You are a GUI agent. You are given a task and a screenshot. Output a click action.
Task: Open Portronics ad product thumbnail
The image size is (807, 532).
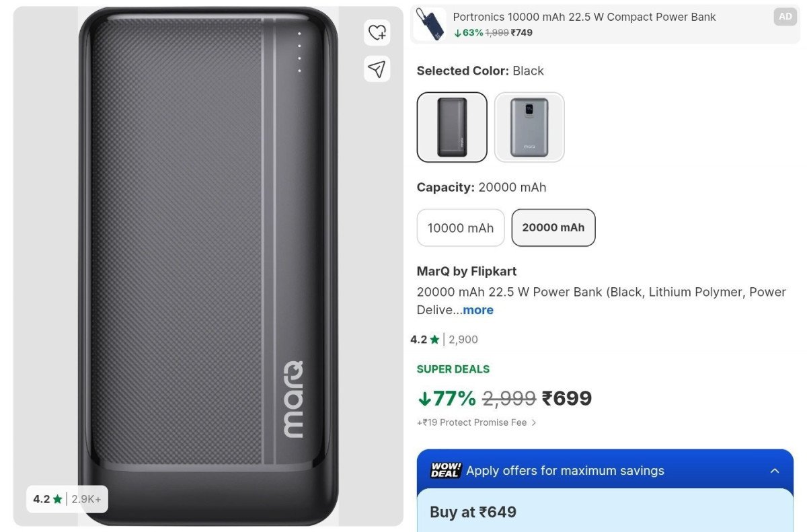click(x=430, y=24)
